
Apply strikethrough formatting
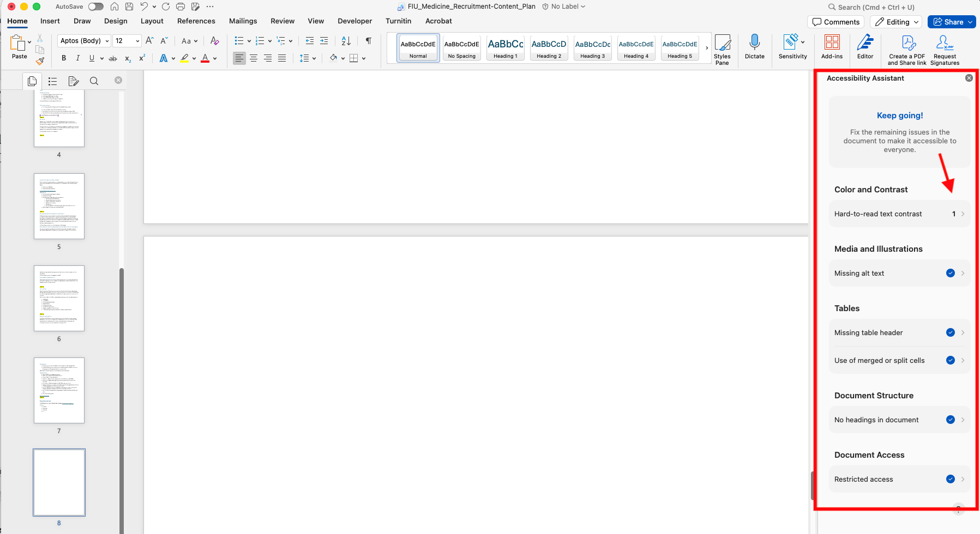pos(113,58)
